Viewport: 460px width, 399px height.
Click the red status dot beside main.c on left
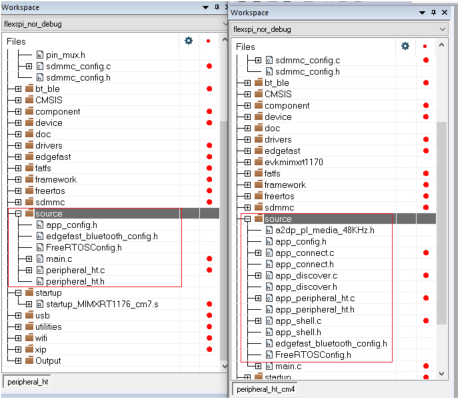209,259
